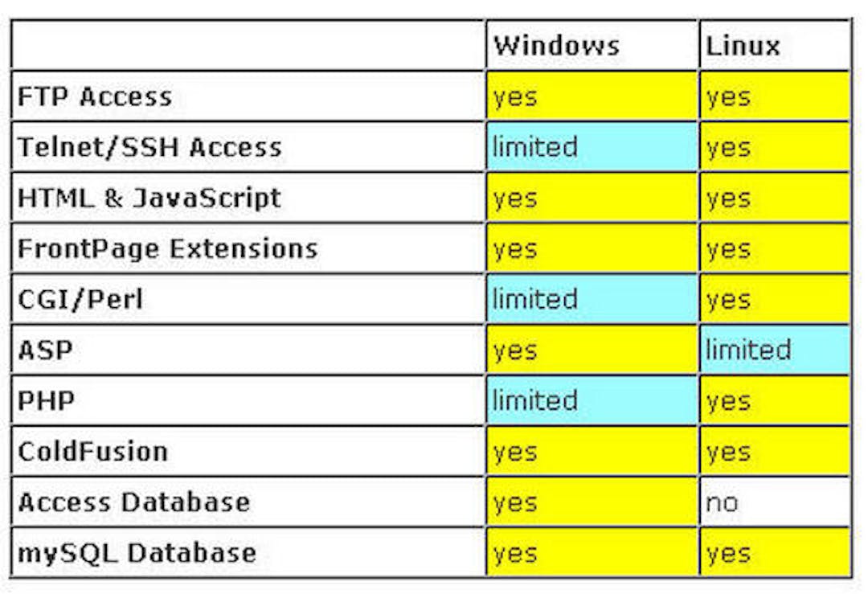Select the limited cell for CGI/Perl Windows

592,299
